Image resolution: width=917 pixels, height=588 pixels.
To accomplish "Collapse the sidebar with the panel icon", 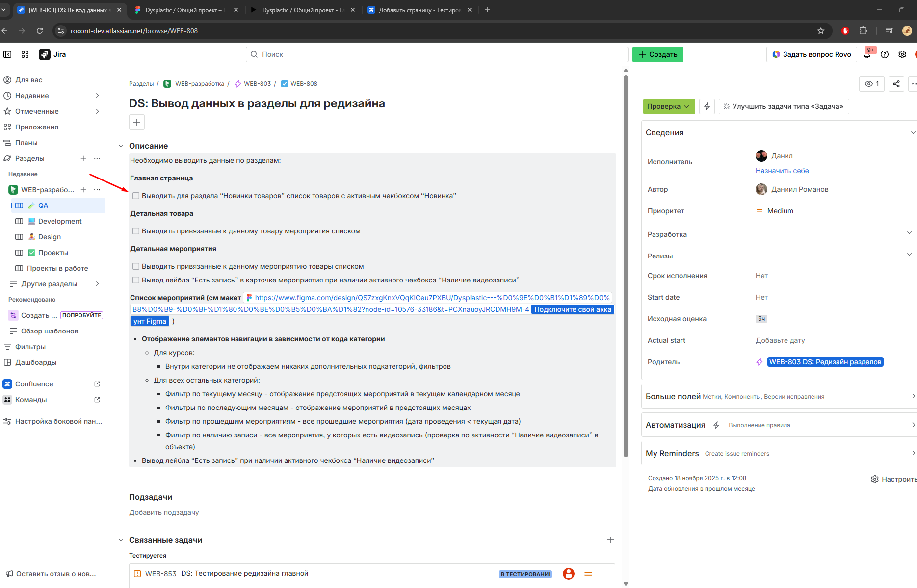I will pyautogui.click(x=7, y=54).
